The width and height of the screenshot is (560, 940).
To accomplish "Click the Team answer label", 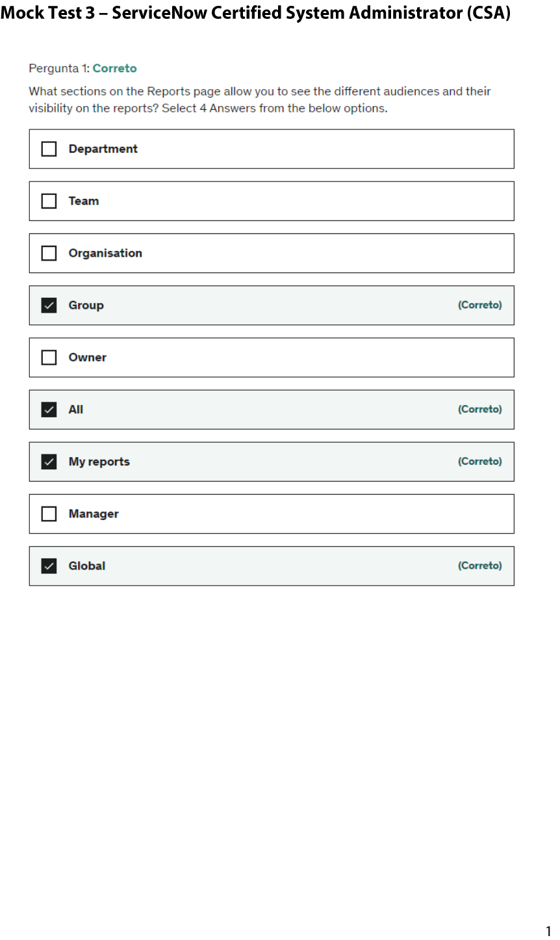I will pyautogui.click(x=84, y=201).
